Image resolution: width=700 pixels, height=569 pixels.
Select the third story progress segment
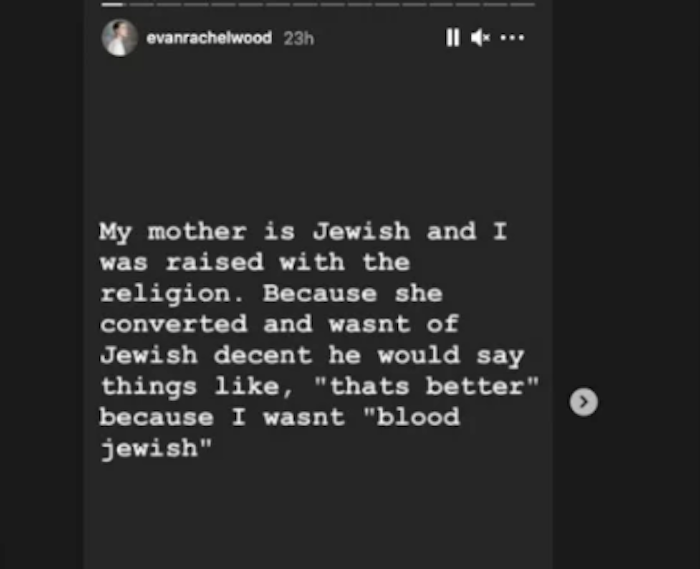[x=167, y=4]
